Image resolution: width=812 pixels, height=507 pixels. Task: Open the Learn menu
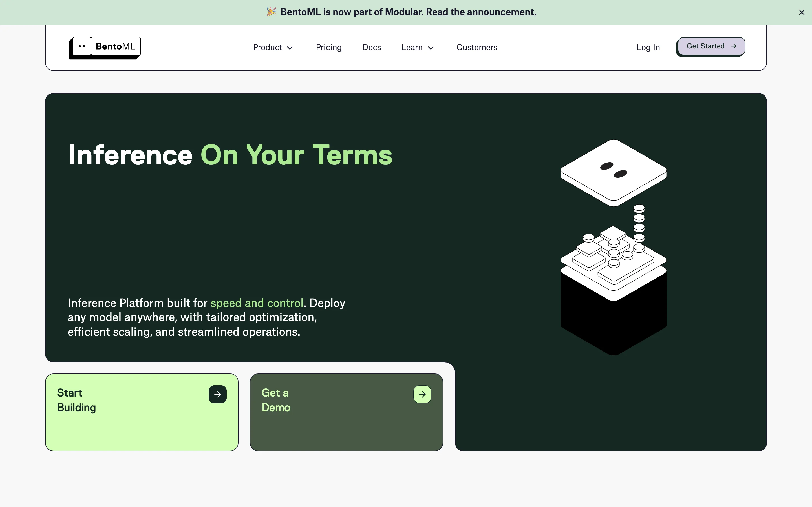pos(412,48)
